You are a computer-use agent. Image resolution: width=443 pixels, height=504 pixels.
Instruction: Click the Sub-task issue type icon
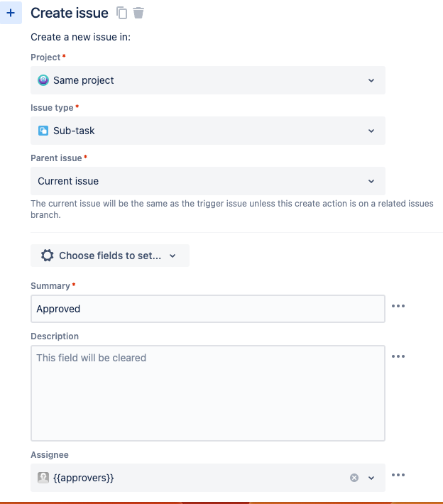pos(43,131)
